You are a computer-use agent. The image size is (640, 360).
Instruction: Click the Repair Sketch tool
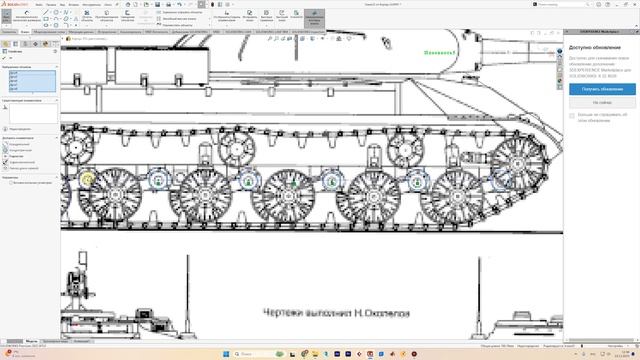click(249, 16)
